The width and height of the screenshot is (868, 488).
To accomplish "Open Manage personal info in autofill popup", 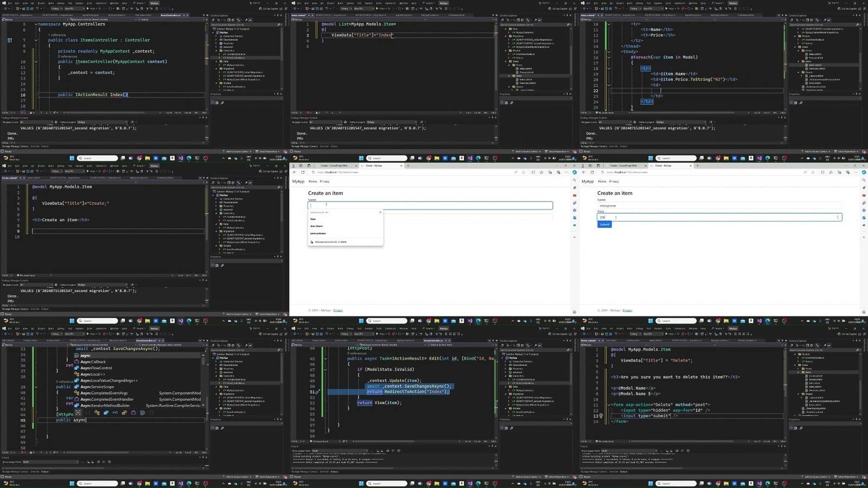I will (331, 242).
